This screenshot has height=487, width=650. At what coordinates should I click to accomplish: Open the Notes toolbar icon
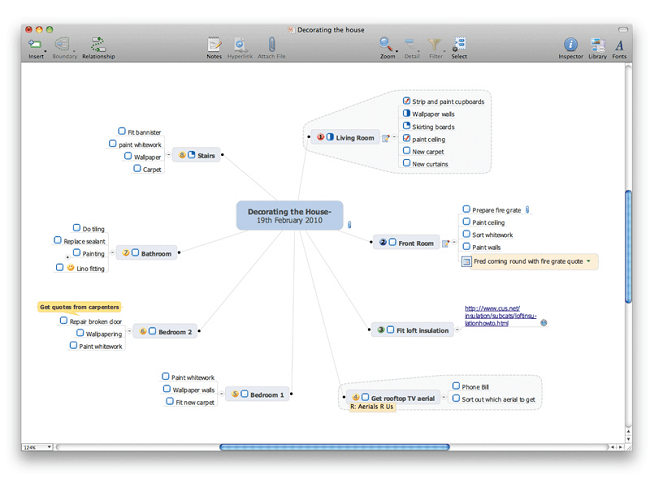pyautogui.click(x=214, y=44)
